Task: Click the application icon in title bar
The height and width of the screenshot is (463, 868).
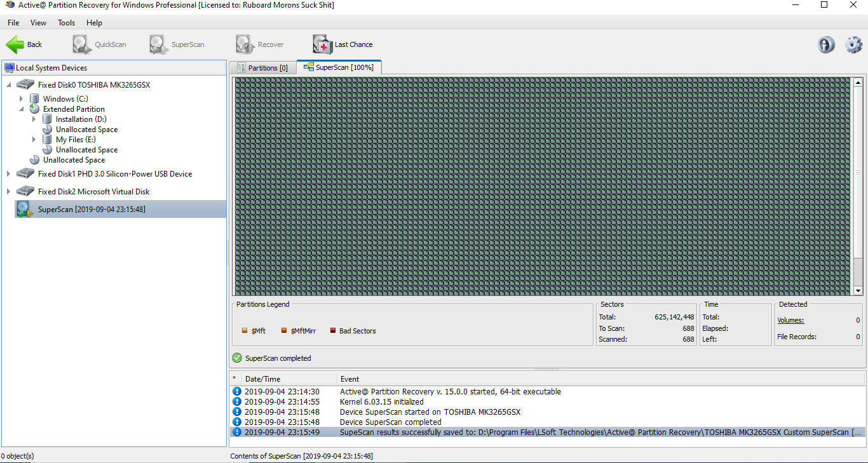Action: [10, 5]
